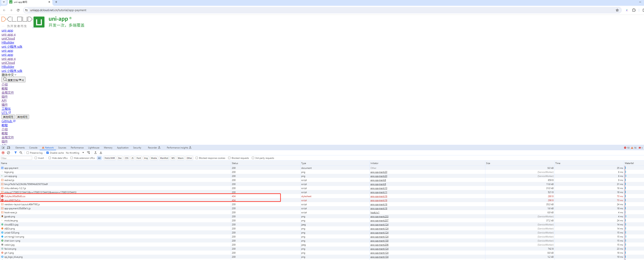Check the Invert filter checkbox
The width and height of the screenshot is (644, 260).
36,158
